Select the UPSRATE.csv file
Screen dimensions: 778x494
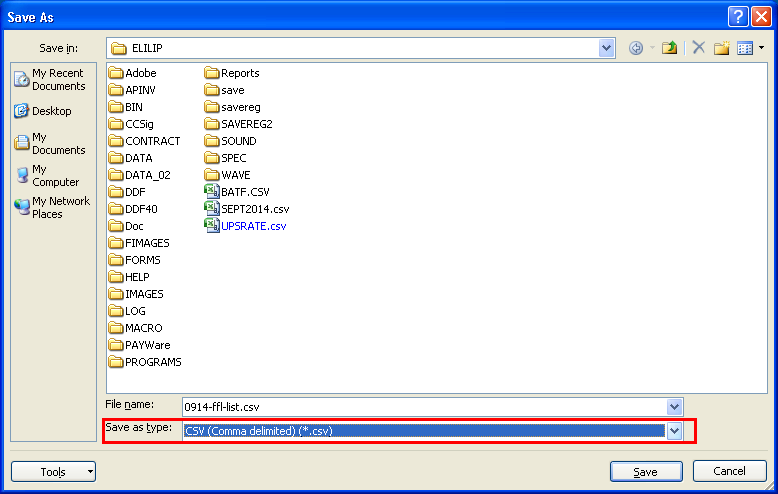click(x=245, y=226)
